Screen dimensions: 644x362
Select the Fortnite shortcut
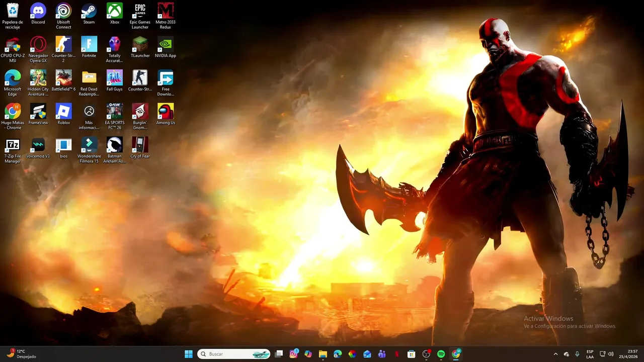[x=89, y=47]
